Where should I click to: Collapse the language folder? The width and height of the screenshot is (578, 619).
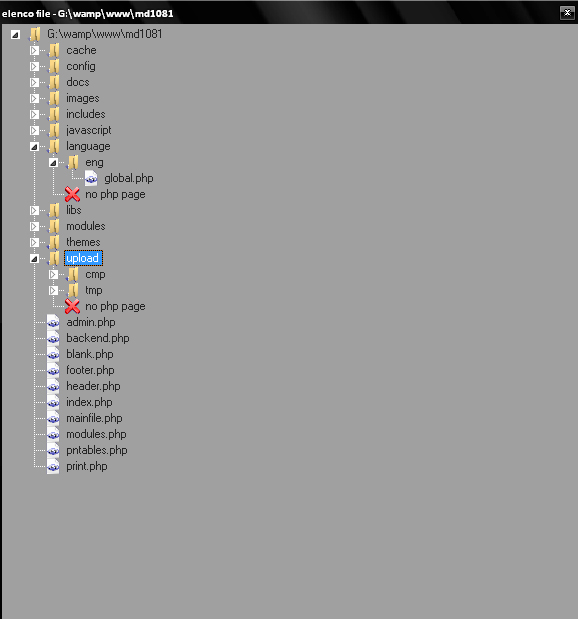34,146
